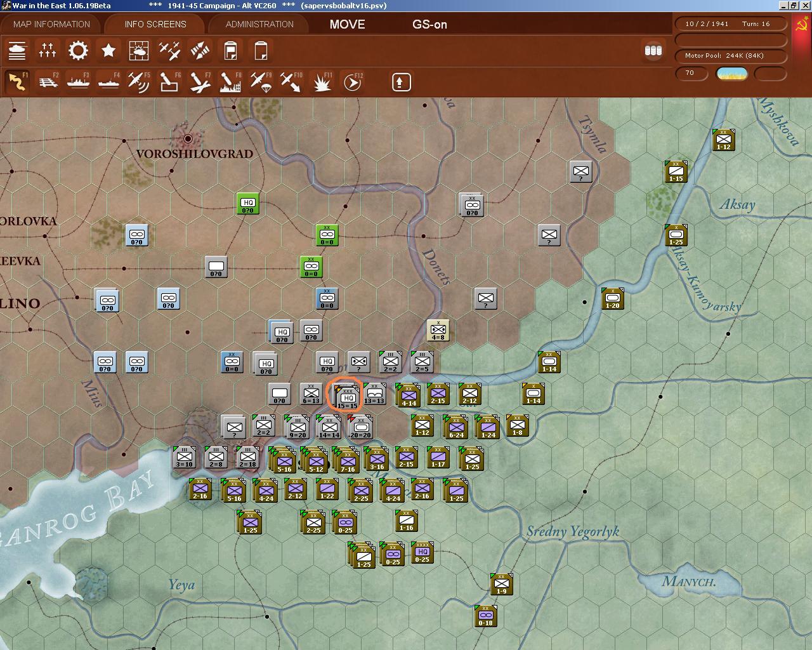Select the Soviet 1-8 infantry counter
812x650 pixels.
[518, 426]
